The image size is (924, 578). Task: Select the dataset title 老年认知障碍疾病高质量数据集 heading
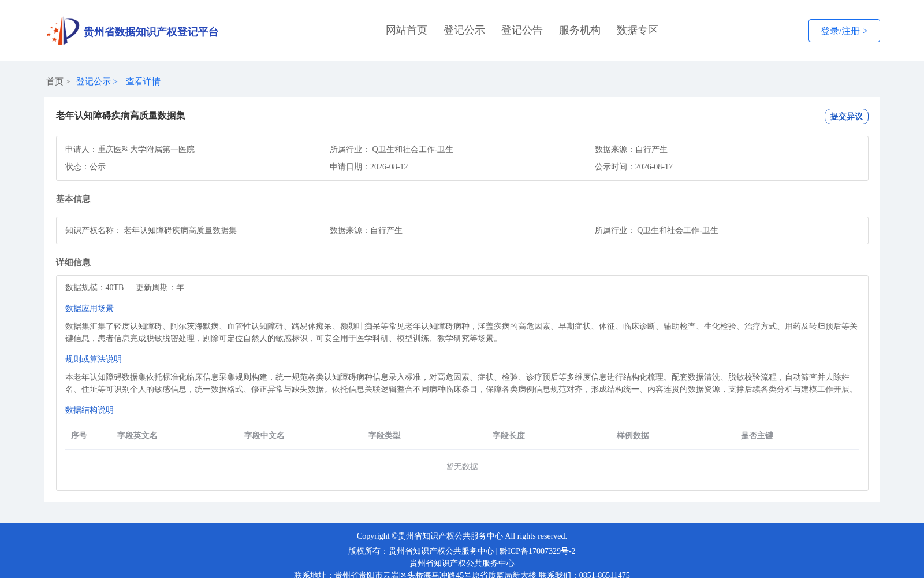(x=121, y=116)
